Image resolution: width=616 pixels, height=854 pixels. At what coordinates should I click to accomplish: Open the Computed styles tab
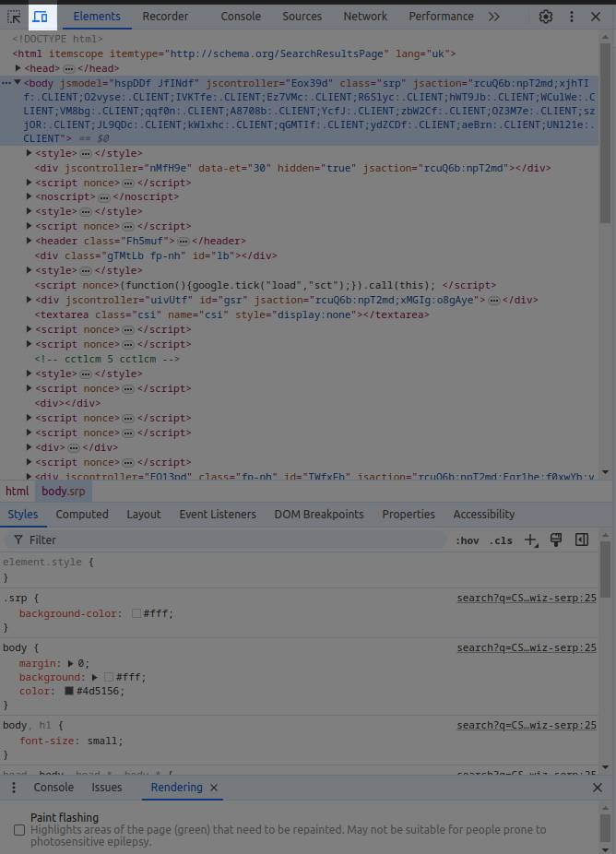point(82,515)
